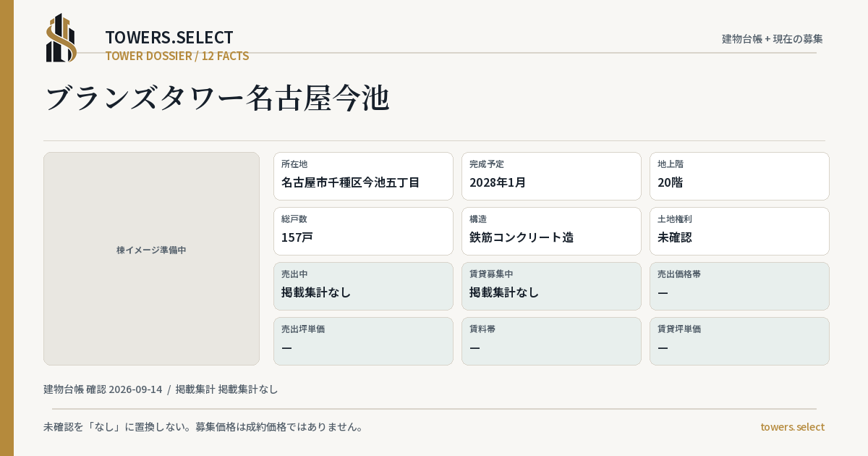The height and width of the screenshot is (456, 868).
Task: Select the 賃料帯 card
Action: coord(551,341)
